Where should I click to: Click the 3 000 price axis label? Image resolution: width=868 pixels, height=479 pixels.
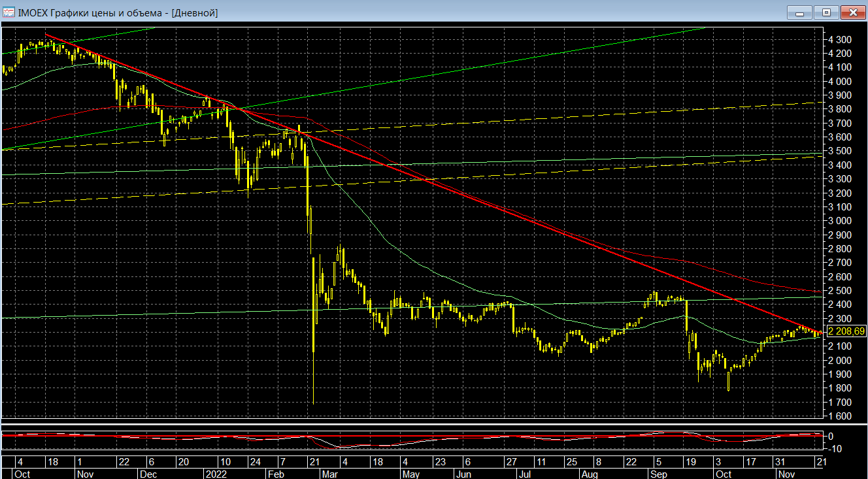click(839, 221)
